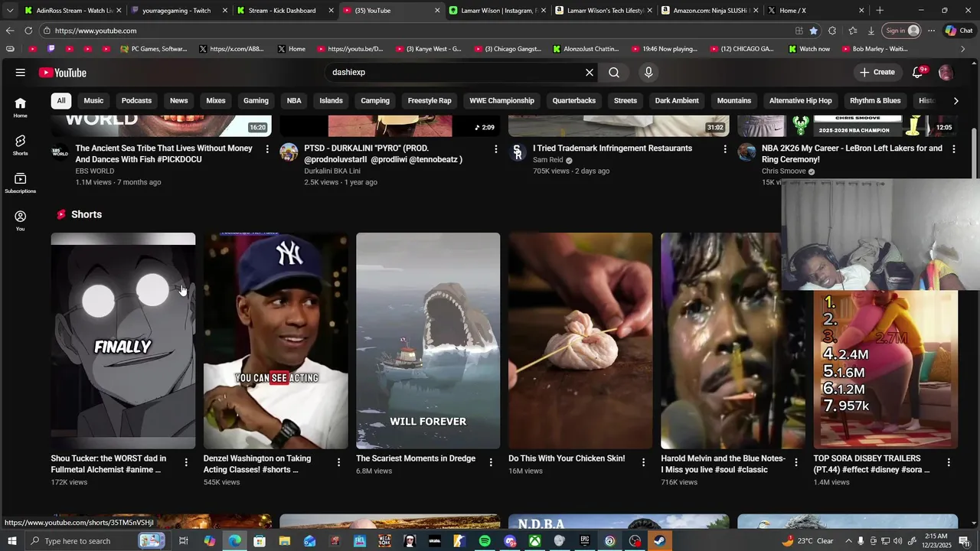Image resolution: width=980 pixels, height=551 pixels.
Task: Select the Alternative Hip Hop chip
Action: 800,101
